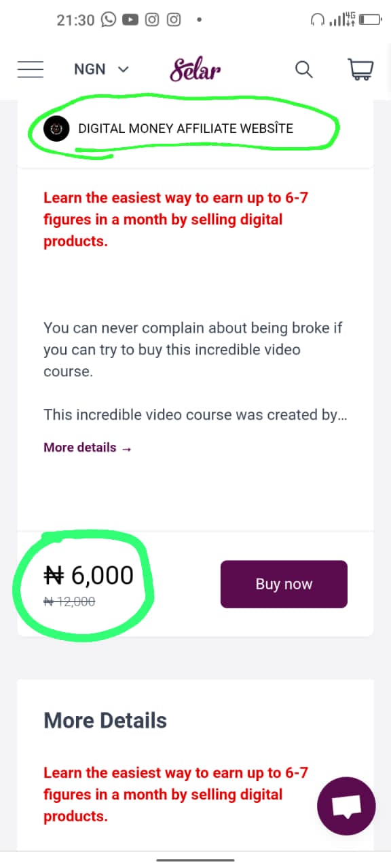Image resolution: width=391 pixels, height=868 pixels.
Task: Click the Selar logo
Action: click(x=195, y=68)
